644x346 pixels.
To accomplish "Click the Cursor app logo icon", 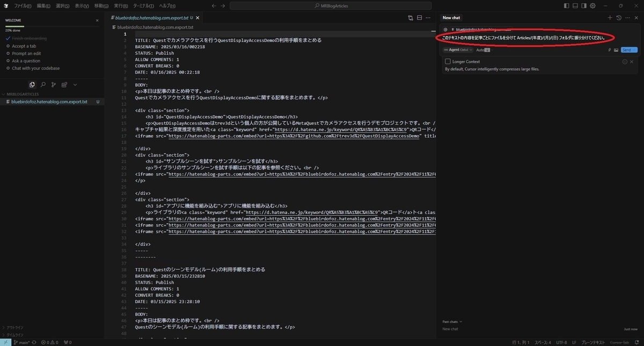I will click(5, 6).
